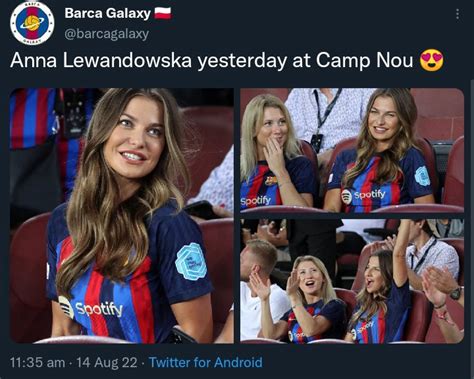Screen dimensions: 474x379
Task: Click the Barcelona crest on the blonde woman's jersey
Action: 271,181
